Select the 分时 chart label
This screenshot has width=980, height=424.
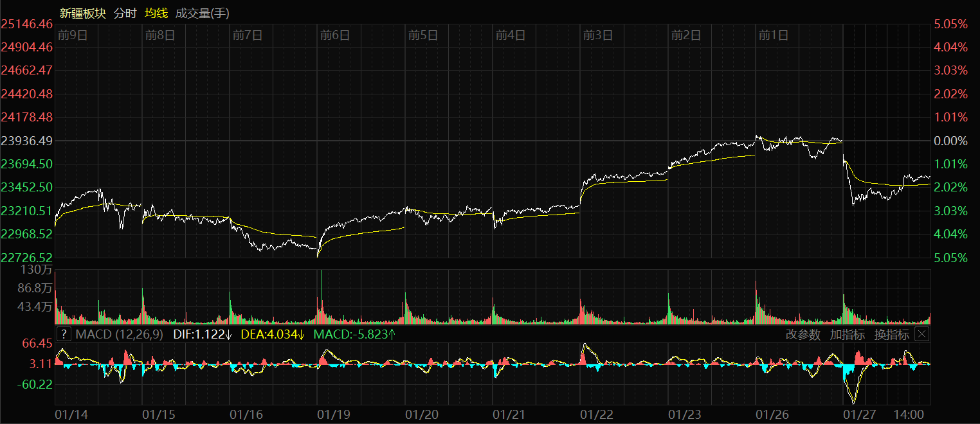125,13
